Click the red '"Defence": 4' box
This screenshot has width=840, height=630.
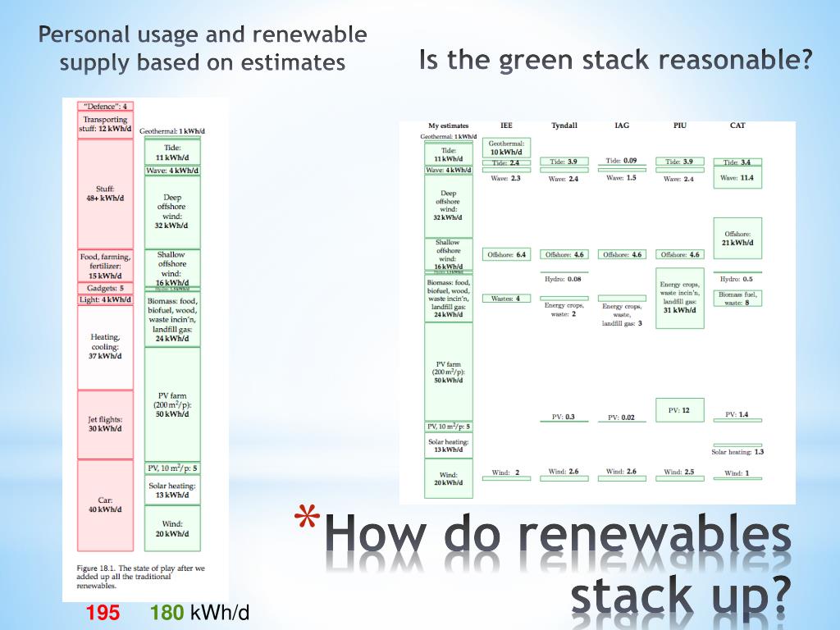tap(105, 106)
